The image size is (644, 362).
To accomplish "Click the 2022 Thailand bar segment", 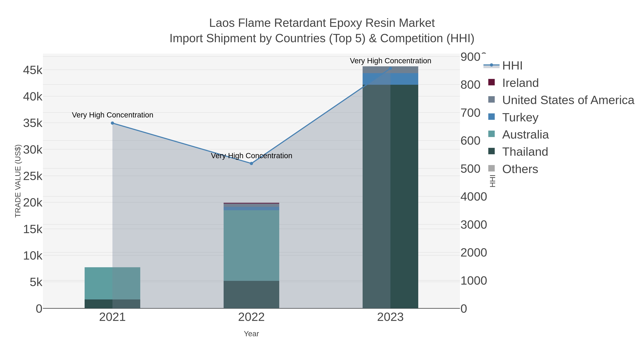I will (x=252, y=295).
